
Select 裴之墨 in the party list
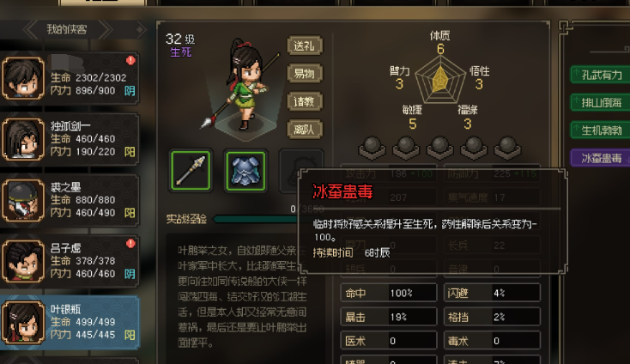(70, 201)
